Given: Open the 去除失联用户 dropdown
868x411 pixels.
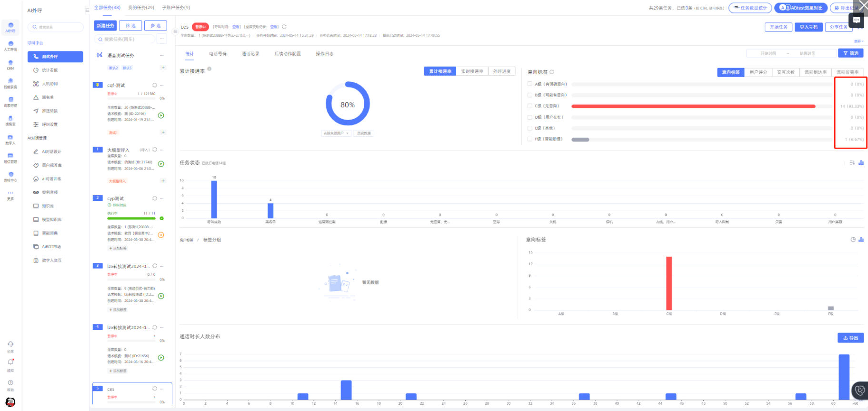Looking at the screenshot, I should [x=336, y=133].
